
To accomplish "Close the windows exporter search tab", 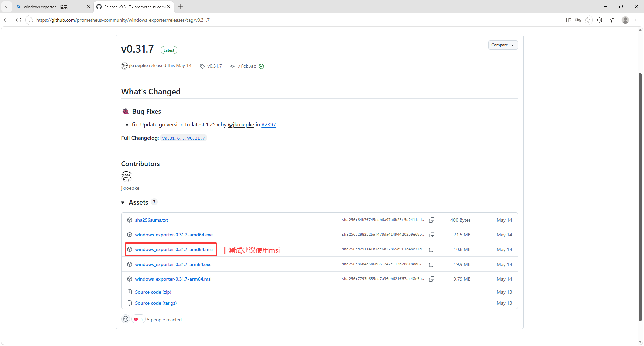I will point(89,7).
